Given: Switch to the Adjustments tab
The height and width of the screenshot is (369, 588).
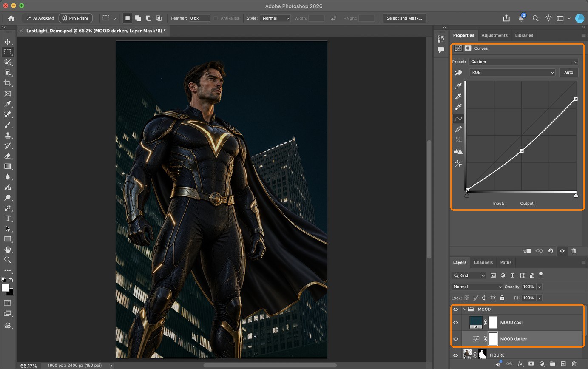Looking at the screenshot, I should point(494,35).
